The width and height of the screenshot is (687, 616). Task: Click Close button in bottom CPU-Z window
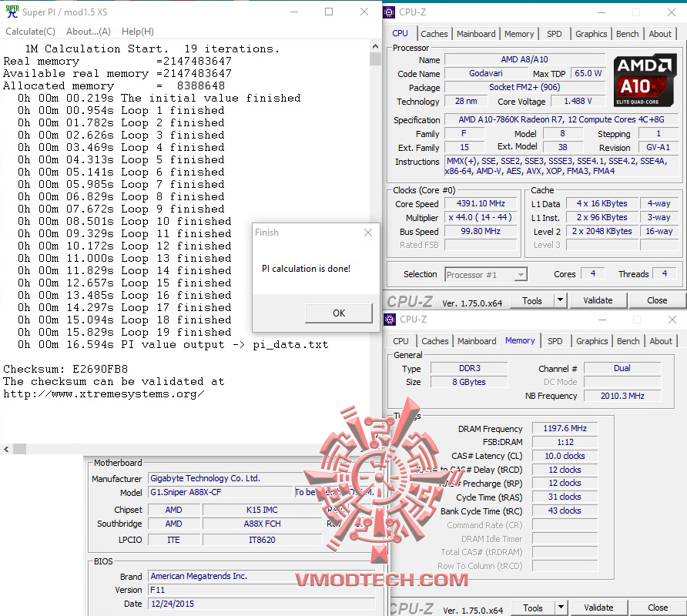point(658,608)
